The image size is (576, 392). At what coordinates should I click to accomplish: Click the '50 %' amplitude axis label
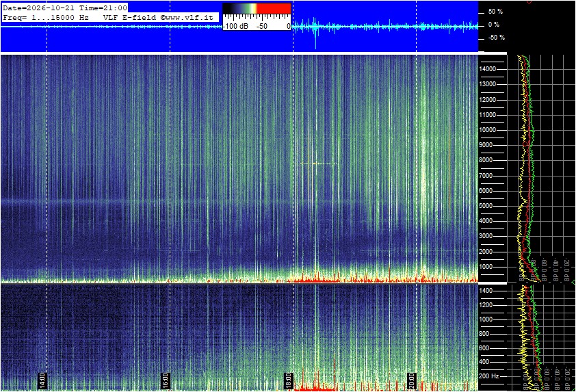tap(495, 12)
